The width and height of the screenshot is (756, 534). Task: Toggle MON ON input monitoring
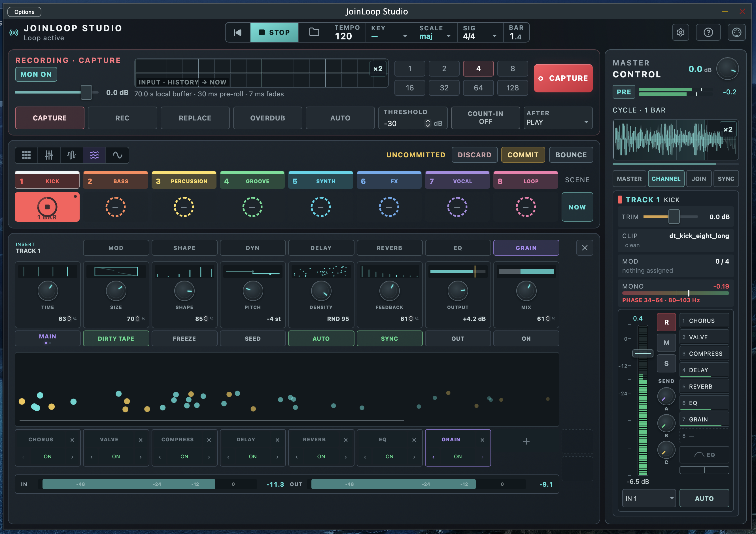pos(36,75)
